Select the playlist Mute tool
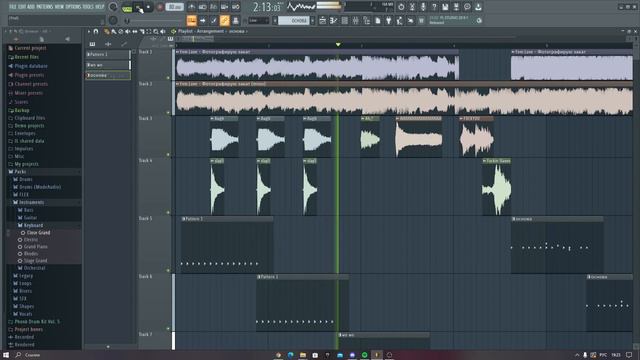The height and width of the screenshot is (360, 640). pos(128,31)
